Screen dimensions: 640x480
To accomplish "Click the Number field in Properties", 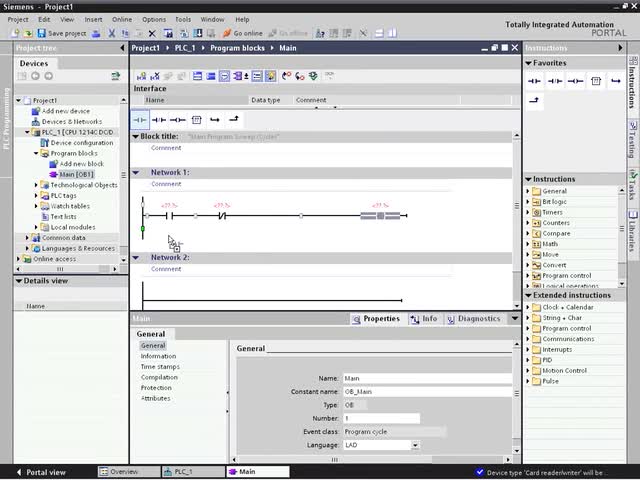I will click(x=381, y=418).
